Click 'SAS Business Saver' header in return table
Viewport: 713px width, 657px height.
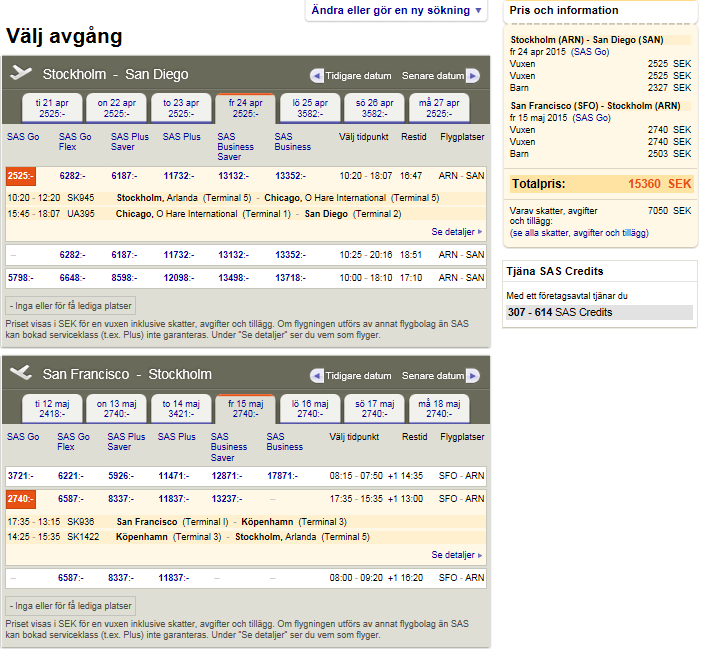coord(228,447)
